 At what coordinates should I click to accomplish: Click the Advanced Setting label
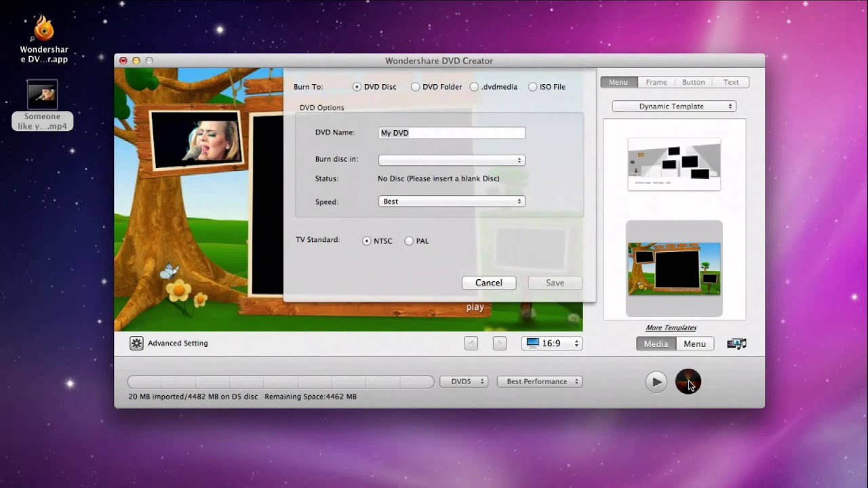(x=178, y=344)
